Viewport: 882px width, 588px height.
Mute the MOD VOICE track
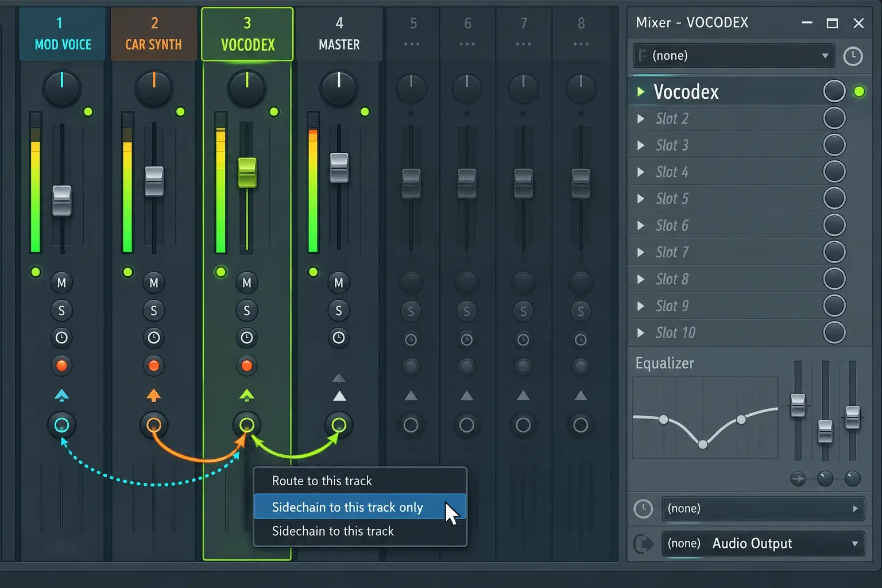point(61,283)
